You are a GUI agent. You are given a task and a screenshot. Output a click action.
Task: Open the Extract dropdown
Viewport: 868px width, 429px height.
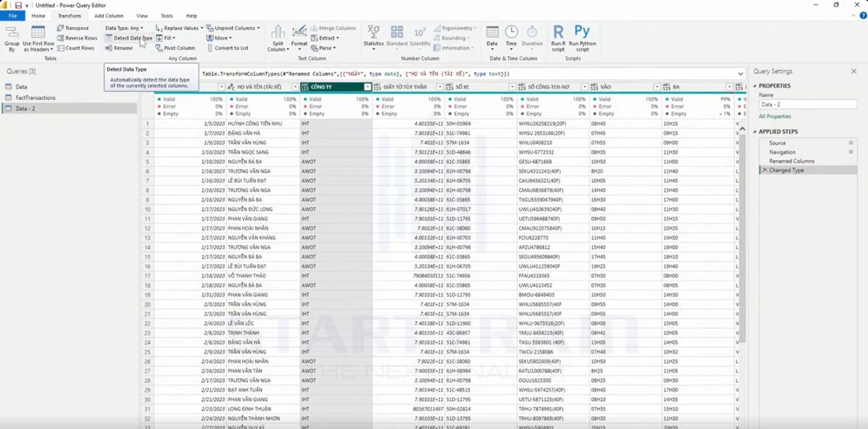325,38
